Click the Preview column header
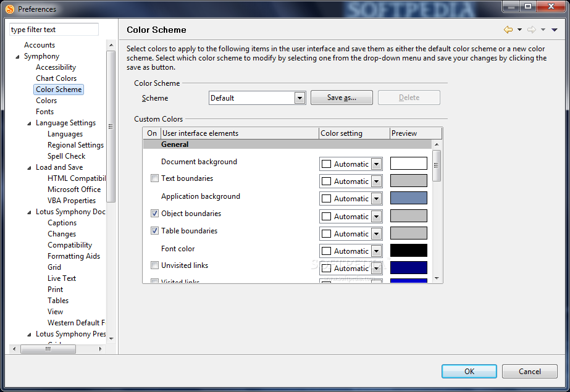 tap(416, 133)
